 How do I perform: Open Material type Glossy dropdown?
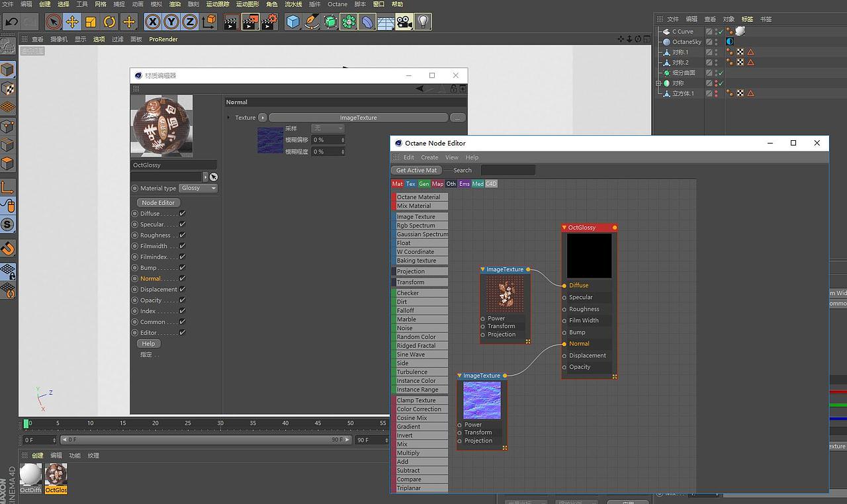[x=198, y=189]
